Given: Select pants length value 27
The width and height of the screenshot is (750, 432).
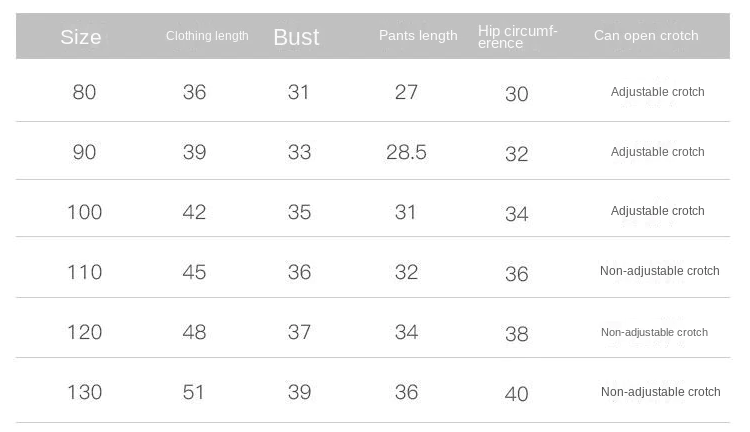Looking at the screenshot, I should (406, 92).
